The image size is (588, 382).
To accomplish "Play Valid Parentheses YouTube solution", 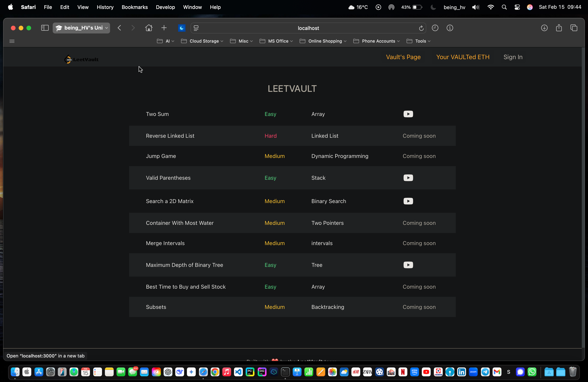I will coord(408,178).
